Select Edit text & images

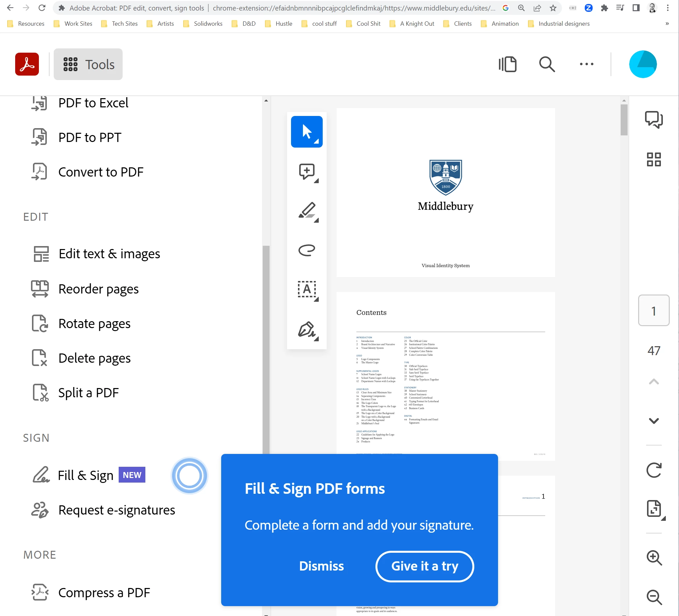point(109,254)
